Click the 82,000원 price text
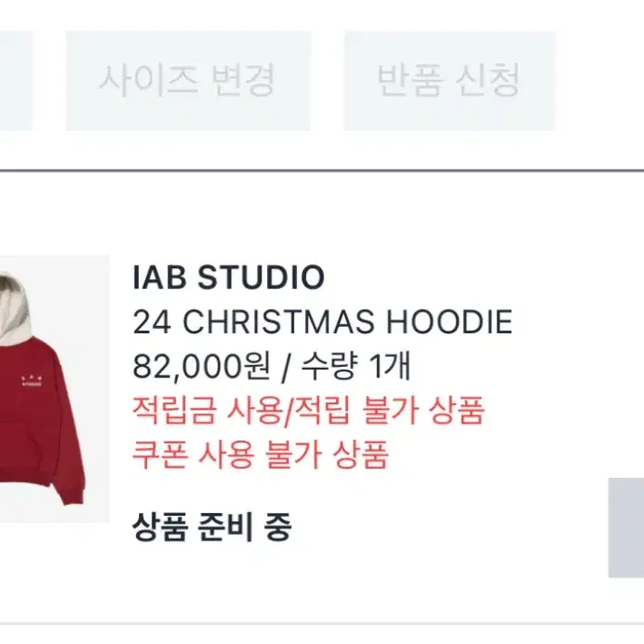The image size is (644, 644). [x=202, y=366]
